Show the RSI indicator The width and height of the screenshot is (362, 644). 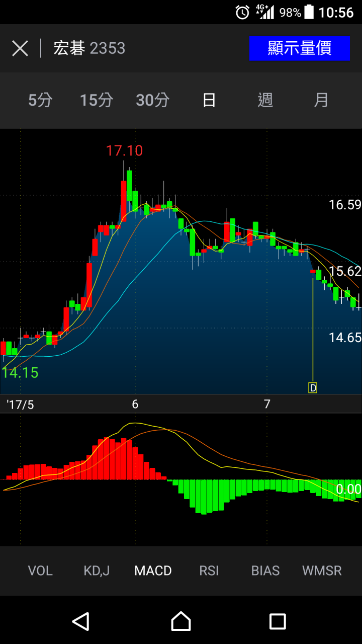point(209,571)
